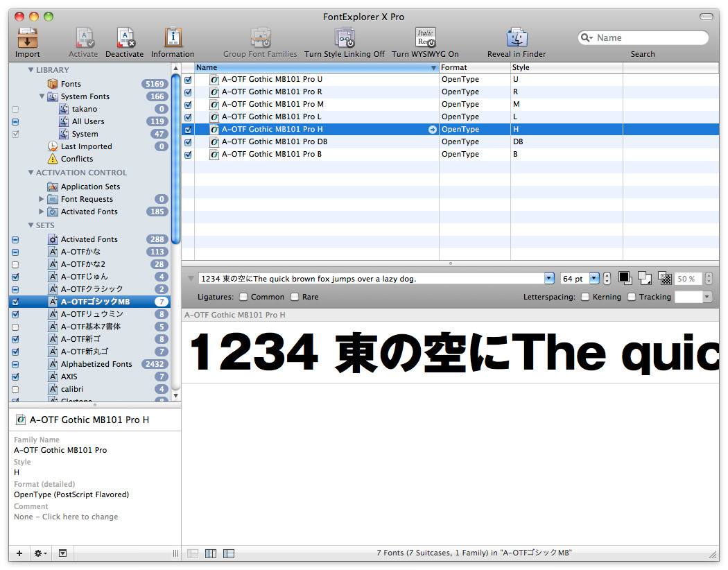Screen dimensions: 728x570
Task: Collapse the LIBRARY section
Action: click(31, 69)
